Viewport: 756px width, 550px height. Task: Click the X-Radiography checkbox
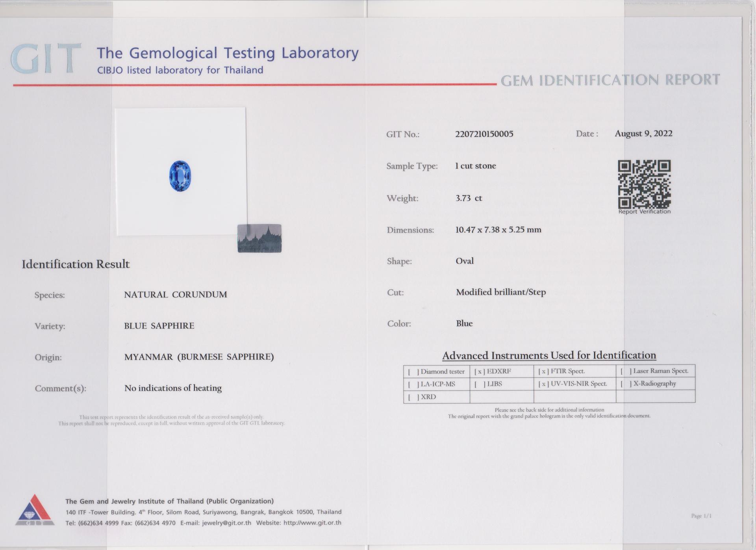[x=626, y=384]
